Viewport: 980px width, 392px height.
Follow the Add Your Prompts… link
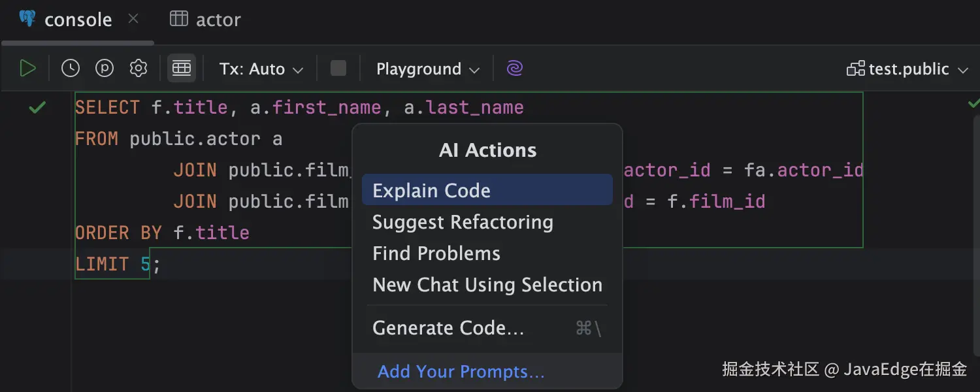coord(461,372)
